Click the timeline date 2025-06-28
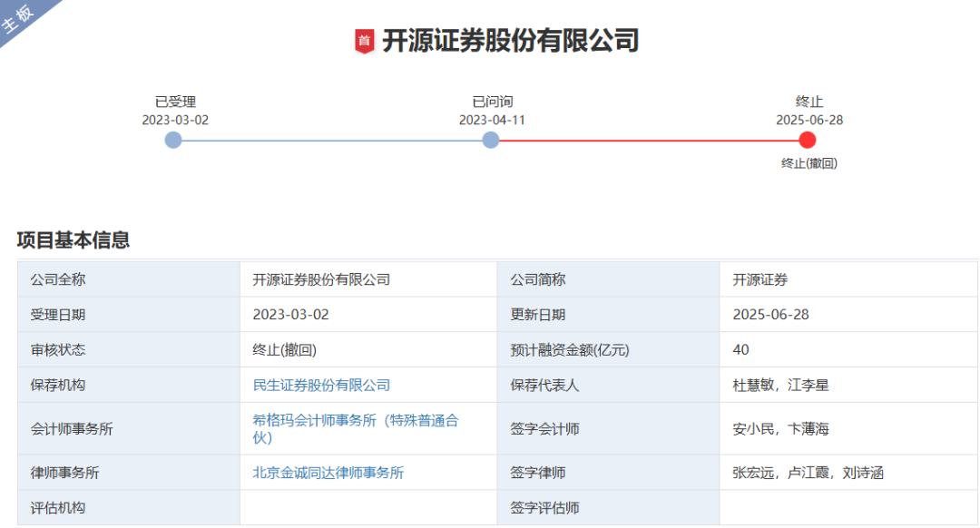Viewport: 980px width, 528px height. (x=809, y=120)
